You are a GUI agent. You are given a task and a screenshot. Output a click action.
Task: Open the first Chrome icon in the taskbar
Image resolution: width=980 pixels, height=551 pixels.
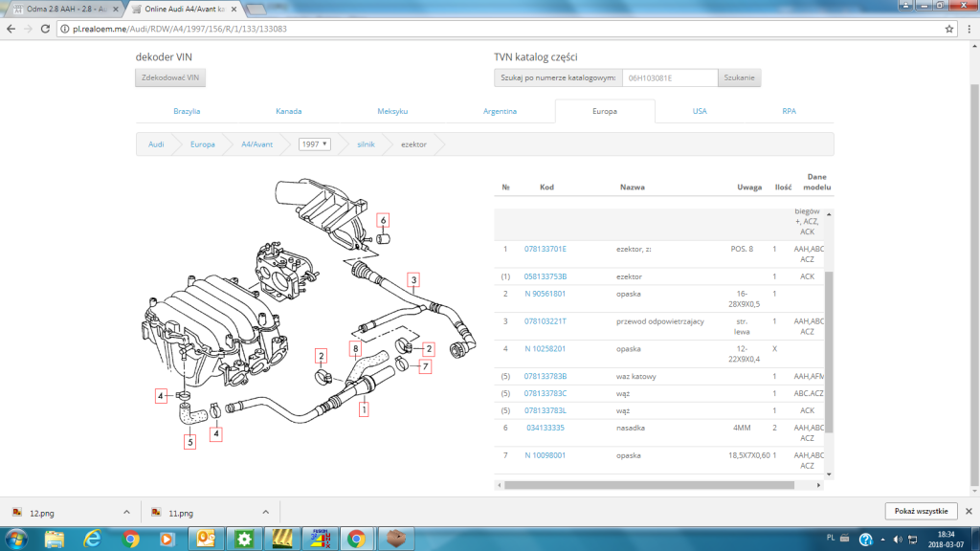coord(130,539)
